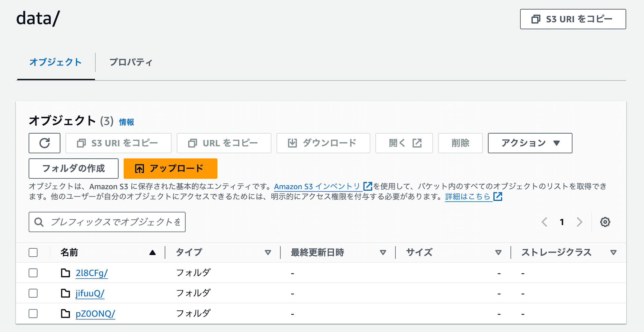This screenshot has height=332, width=644.
Task: Click the orange アップロード button
Action: pyautogui.click(x=170, y=168)
